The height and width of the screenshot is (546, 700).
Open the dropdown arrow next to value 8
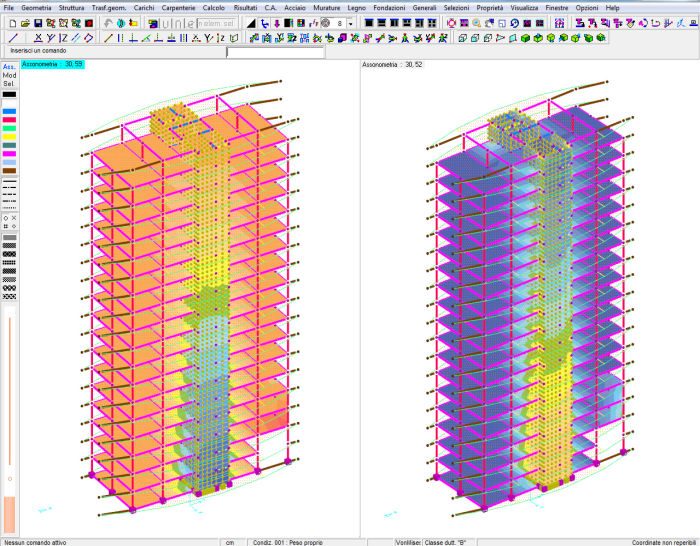point(351,23)
